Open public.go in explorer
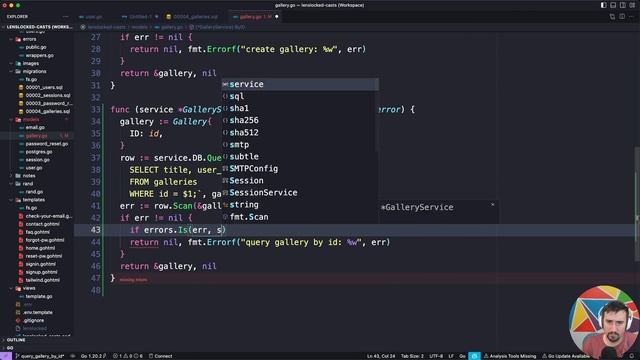 pos(36,47)
